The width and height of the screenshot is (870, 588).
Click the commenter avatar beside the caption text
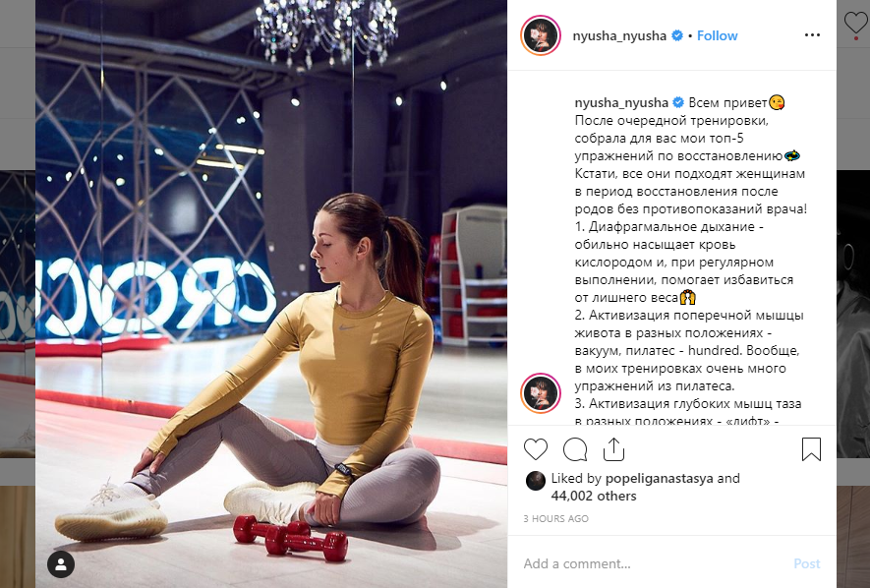(541, 393)
